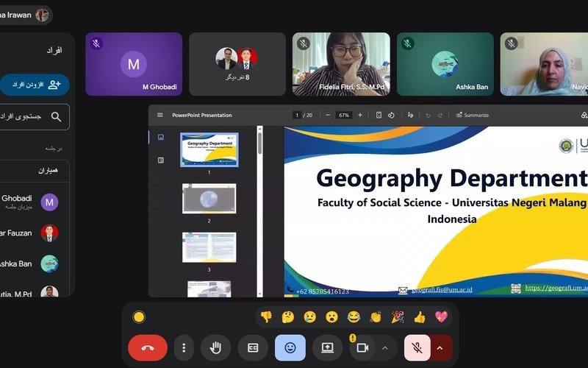The width and height of the screenshot is (588, 368).
Task: Turn on closed captions
Action: click(253, 347)
